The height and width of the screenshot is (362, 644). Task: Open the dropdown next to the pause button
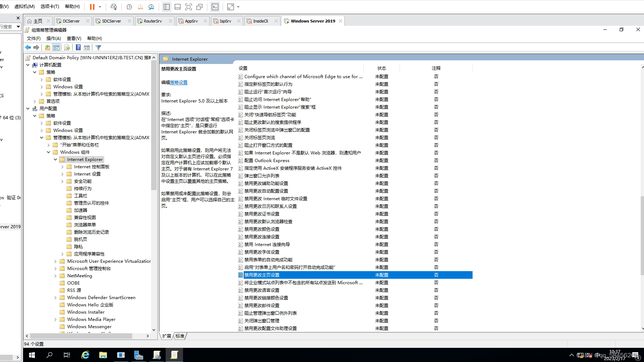click(x=99, y=7)
